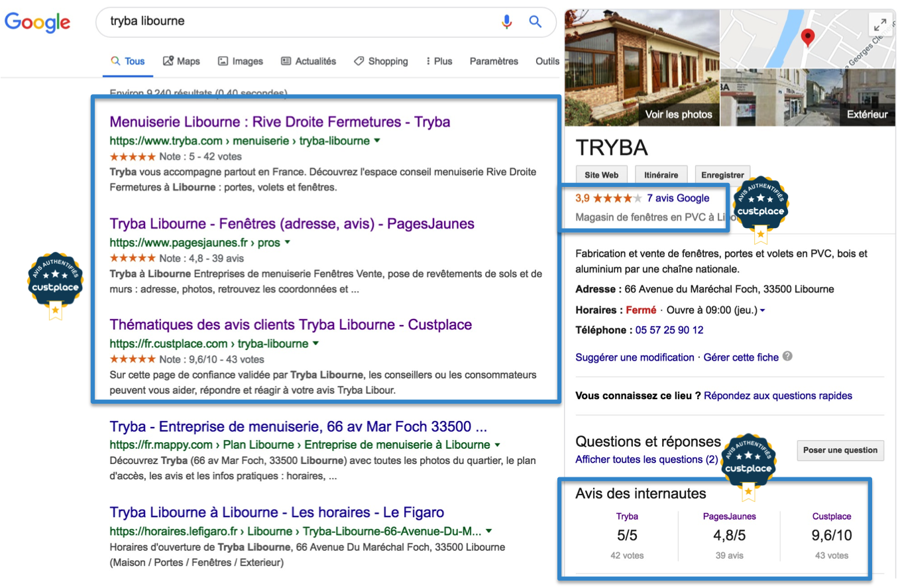Open Tryba reviews link in Avis des internautes
Viewport: 900px width, 588px height.
pyautogui.click(x=627, y=516)
